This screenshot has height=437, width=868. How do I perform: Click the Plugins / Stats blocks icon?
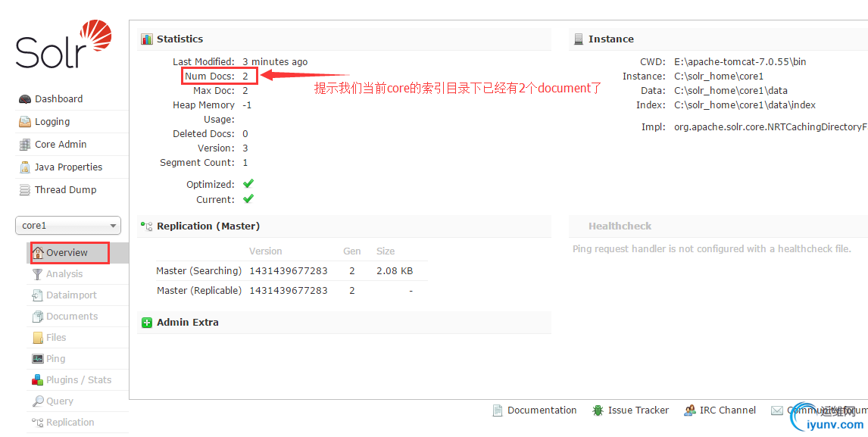[37, 380]
